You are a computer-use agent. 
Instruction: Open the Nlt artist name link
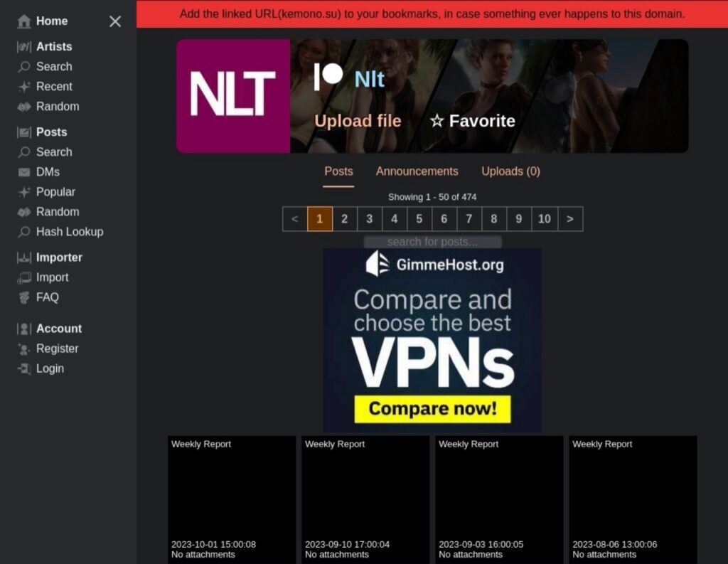tap(369, 80)
